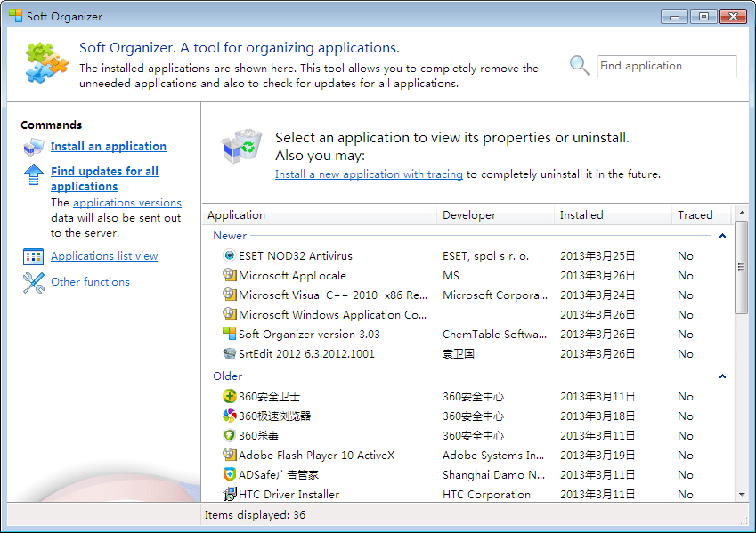Click the Install an application computer icon

34,147
